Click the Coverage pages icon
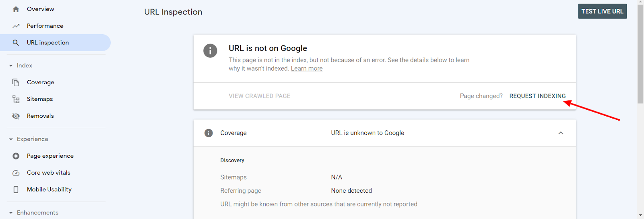The width and height of the screenshot is (644, 219). tap(16, 82)
